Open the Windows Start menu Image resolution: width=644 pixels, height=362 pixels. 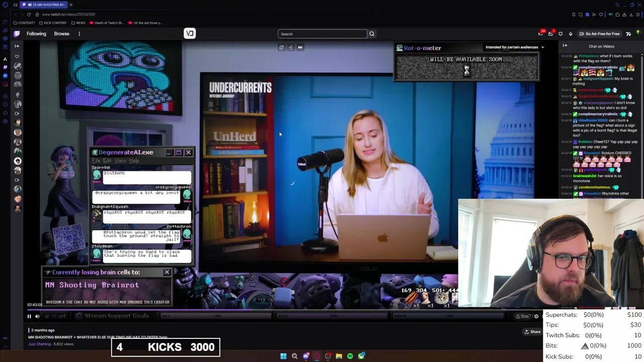tap(283, 356)
